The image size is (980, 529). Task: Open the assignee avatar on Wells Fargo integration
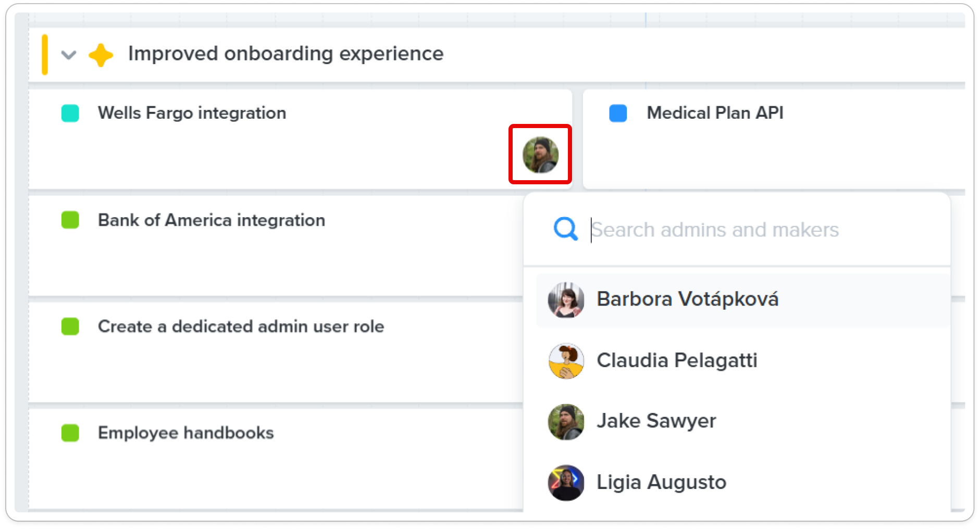click(540, 155)
